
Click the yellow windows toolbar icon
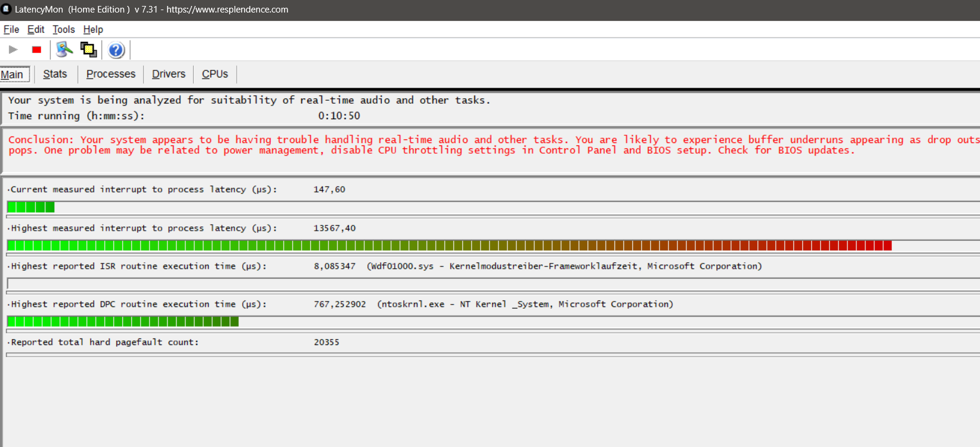point(88,49)
